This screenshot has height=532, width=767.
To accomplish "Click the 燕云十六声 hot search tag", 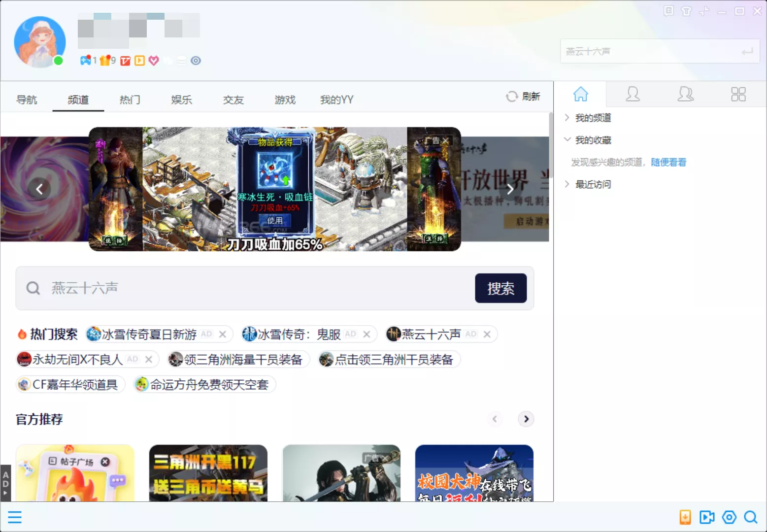I will pyautogui.click(x=431, y=334).
